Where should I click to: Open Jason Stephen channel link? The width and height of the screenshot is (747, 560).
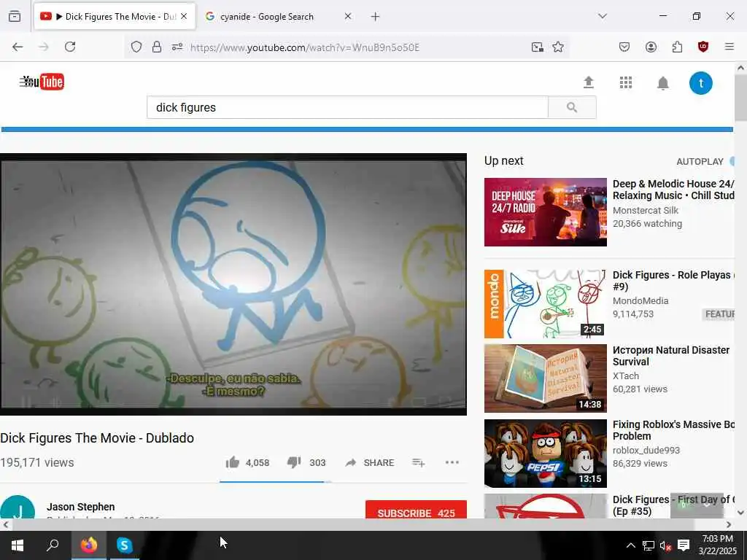pos(80,507)
